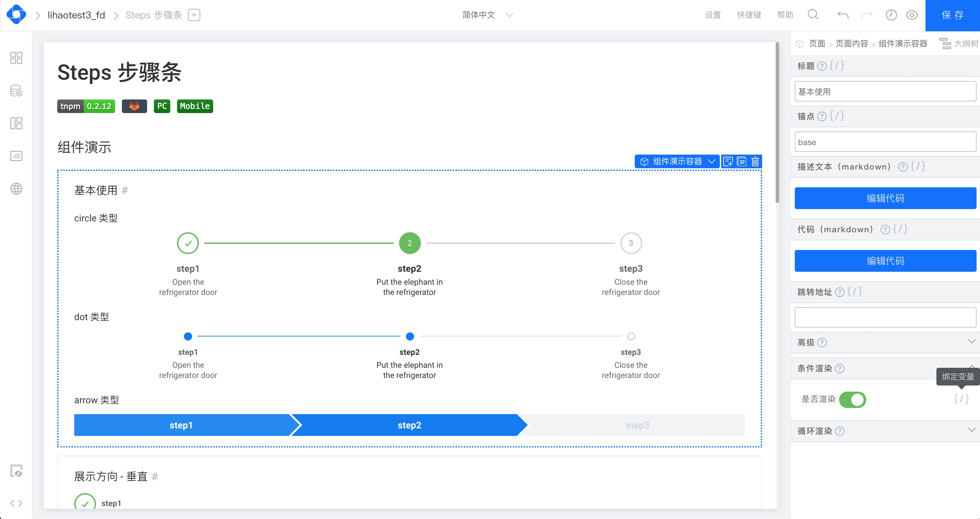This screenshot has width=980, height=519.
Task: Bind variable for 是否渲染 setting
Action: point(961,399)
